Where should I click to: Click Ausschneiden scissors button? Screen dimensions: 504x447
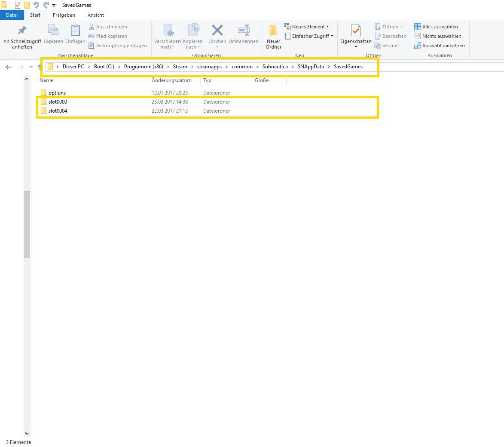coord(108,27)
